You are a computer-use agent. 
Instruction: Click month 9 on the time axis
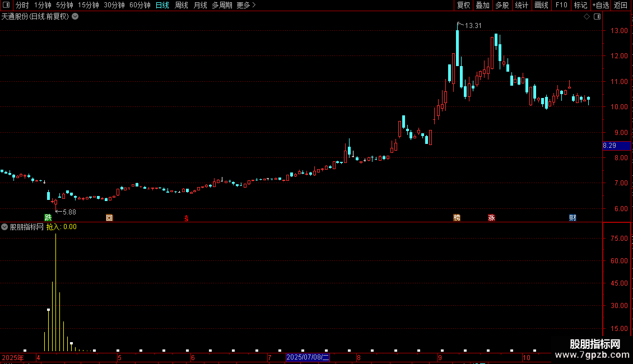(440, 357)
